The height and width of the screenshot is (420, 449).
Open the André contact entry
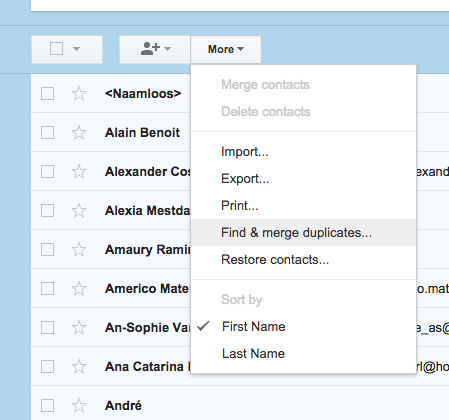click(x=123, y=406)
